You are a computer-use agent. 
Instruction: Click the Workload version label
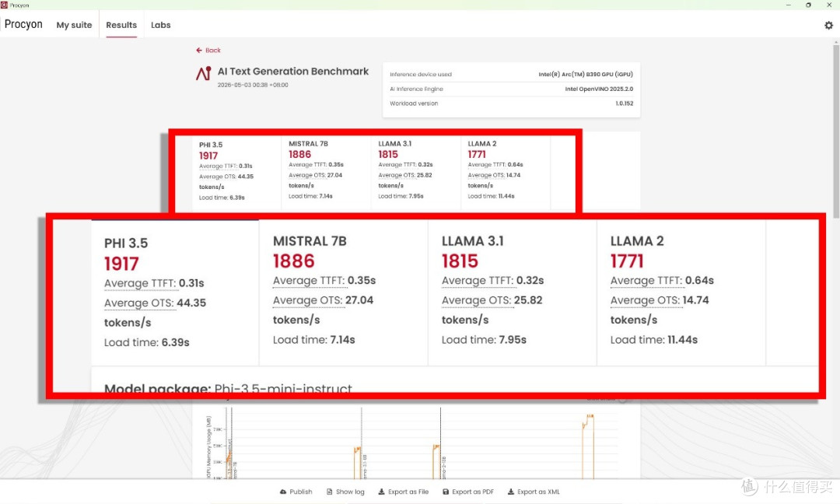pyautogui.click(x=414, y=103)
